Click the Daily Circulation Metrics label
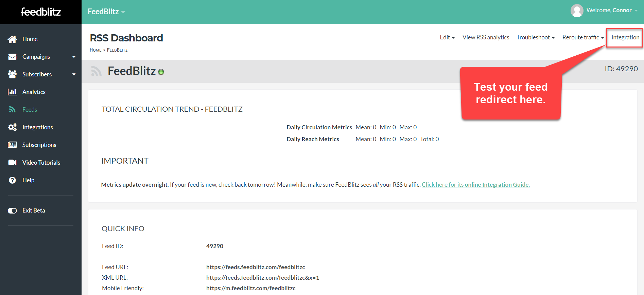 tap(319, 127)
